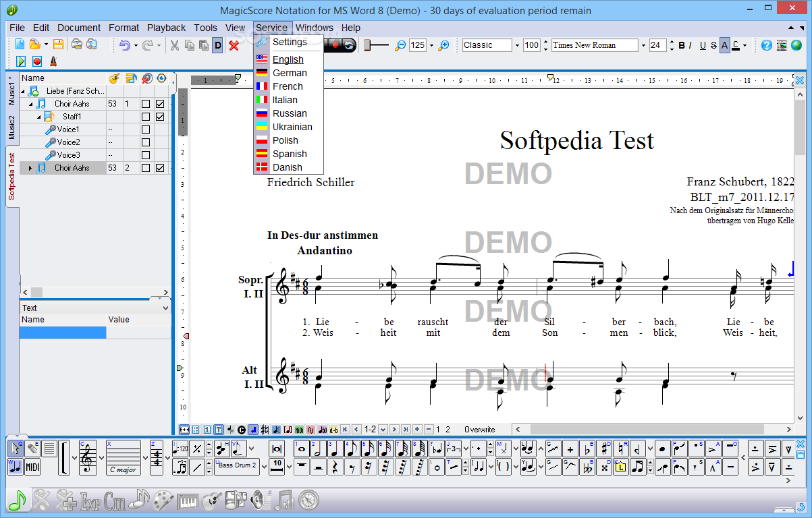Select the arrow pointer tool in palette

tap(16, 449)
